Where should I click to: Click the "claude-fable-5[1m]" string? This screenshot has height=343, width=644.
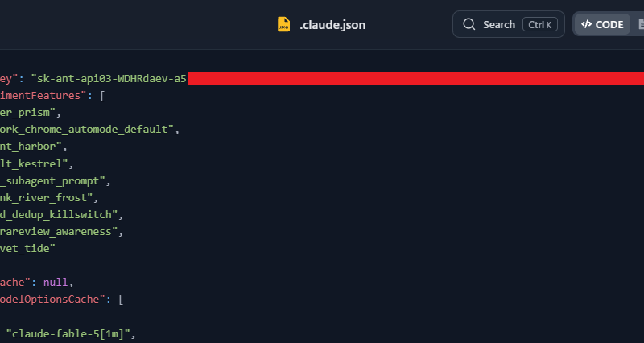pyautogui.click(x=68, y=333)
